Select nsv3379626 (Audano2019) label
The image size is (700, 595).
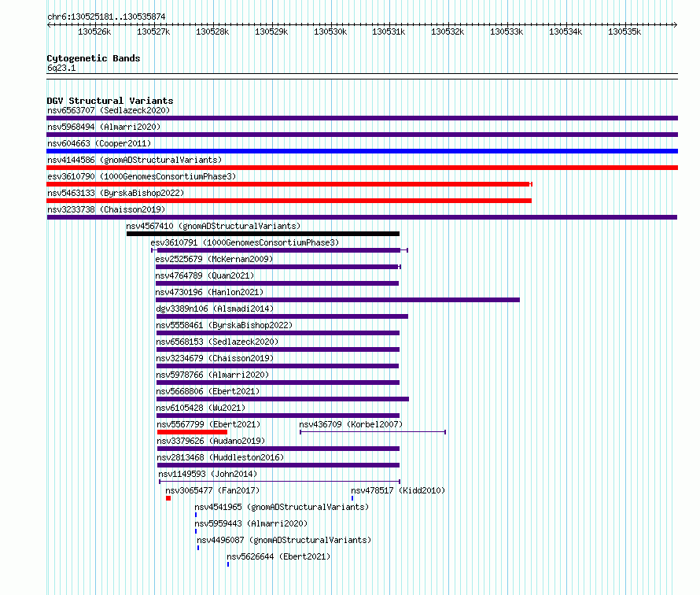point(211,441)
